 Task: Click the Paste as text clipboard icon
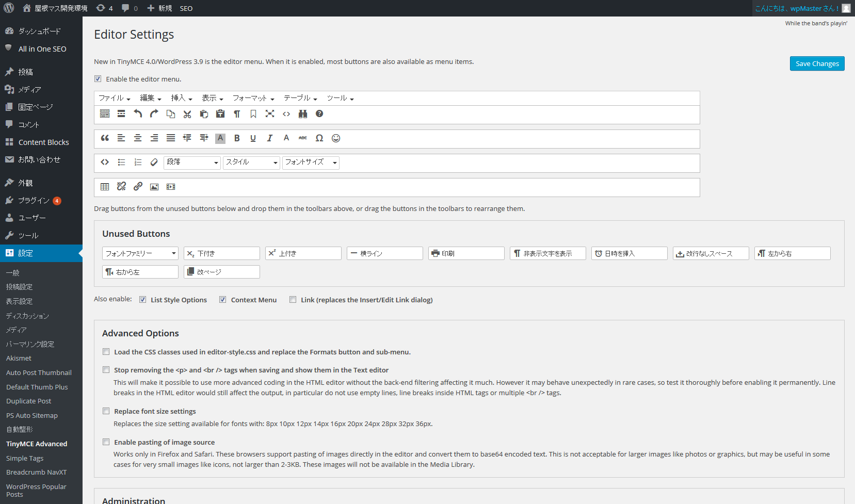pyautogui.click(x=220, y=114)
